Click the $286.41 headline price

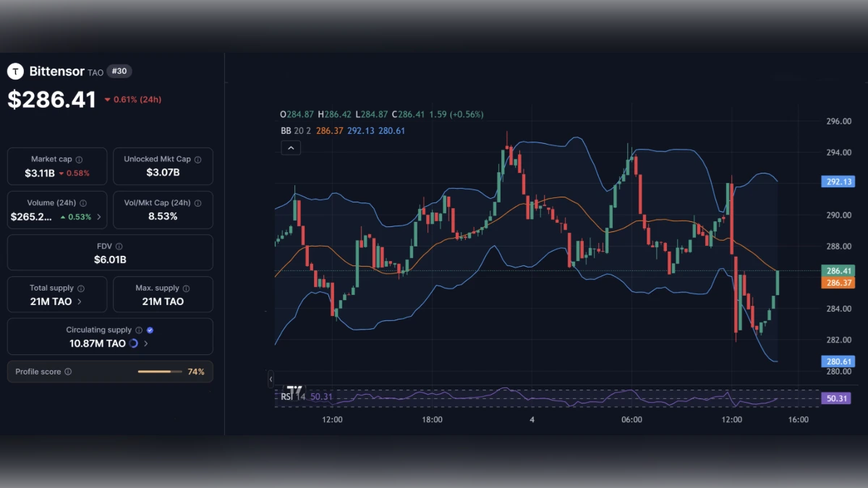[51, 100]
